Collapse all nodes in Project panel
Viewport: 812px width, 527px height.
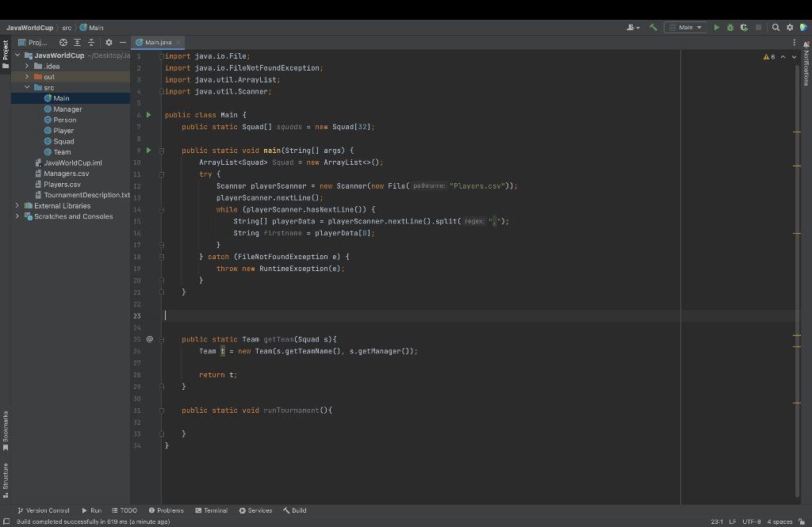coord(91,42)
